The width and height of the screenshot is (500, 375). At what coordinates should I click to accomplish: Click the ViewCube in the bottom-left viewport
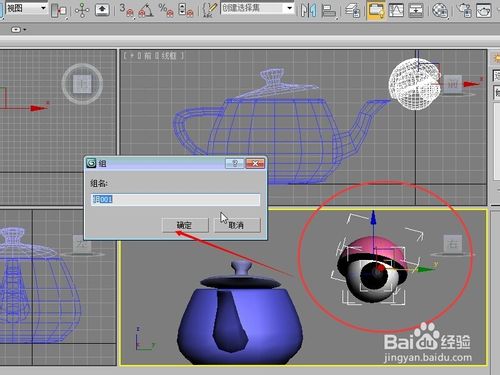point(82,245)
